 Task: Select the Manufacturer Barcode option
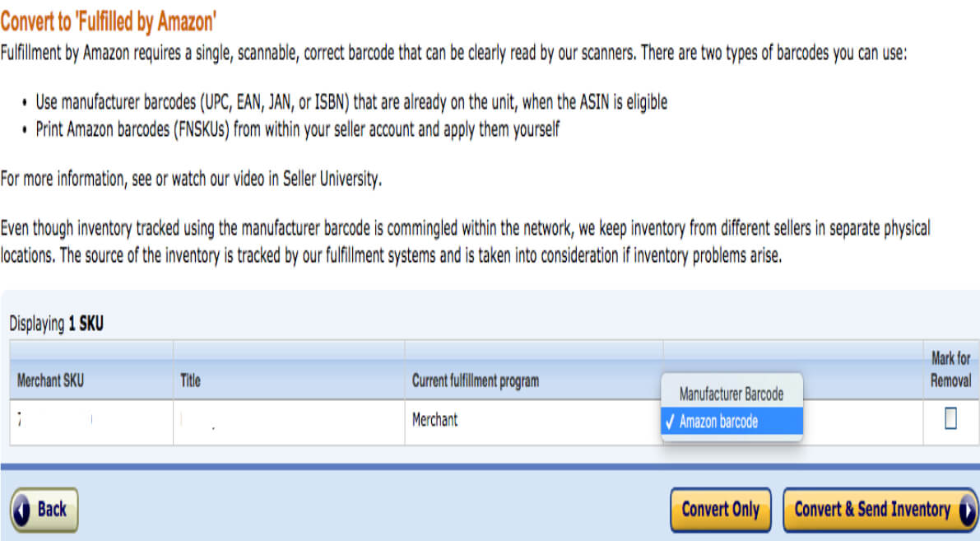point(732,394)
